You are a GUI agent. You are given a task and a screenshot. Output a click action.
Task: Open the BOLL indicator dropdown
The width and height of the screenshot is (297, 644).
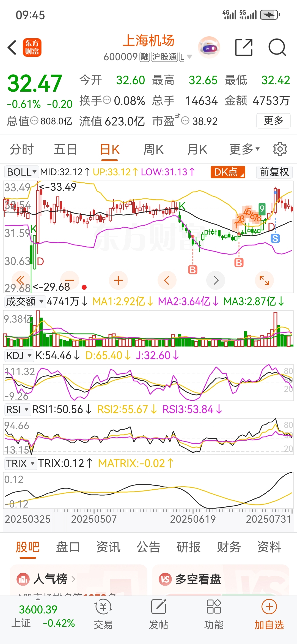[x=22, y=172]
